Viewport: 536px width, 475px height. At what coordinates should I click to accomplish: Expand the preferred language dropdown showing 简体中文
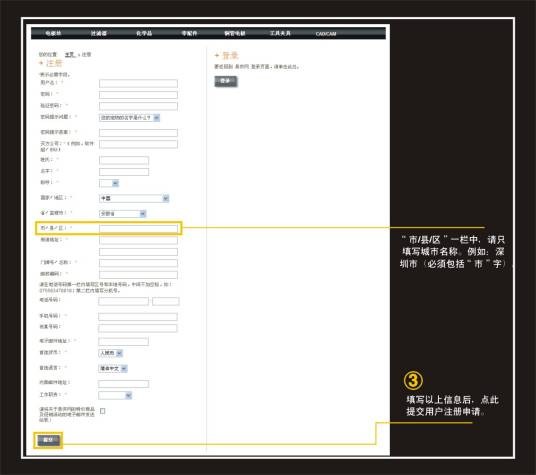pyautogui.click(x=113, y=368)
